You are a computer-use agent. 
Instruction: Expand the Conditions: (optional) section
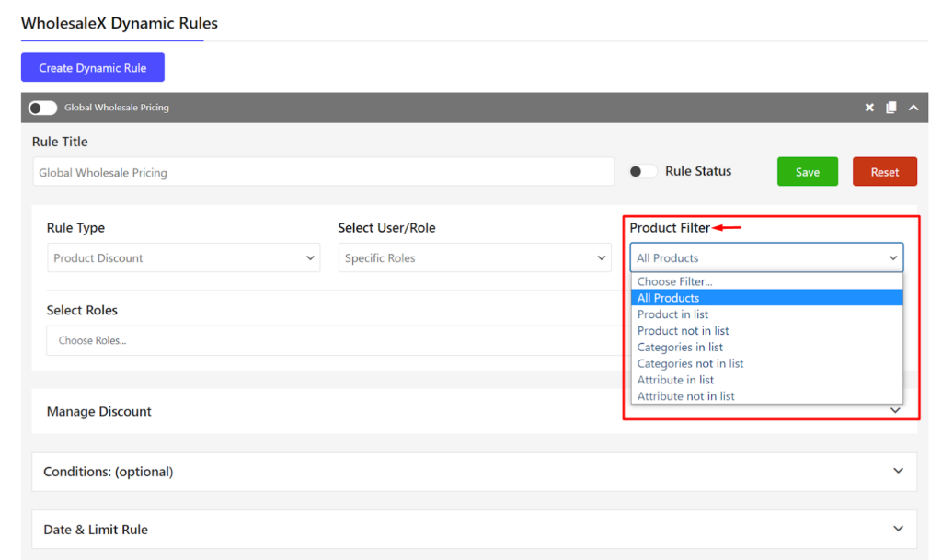475,472
